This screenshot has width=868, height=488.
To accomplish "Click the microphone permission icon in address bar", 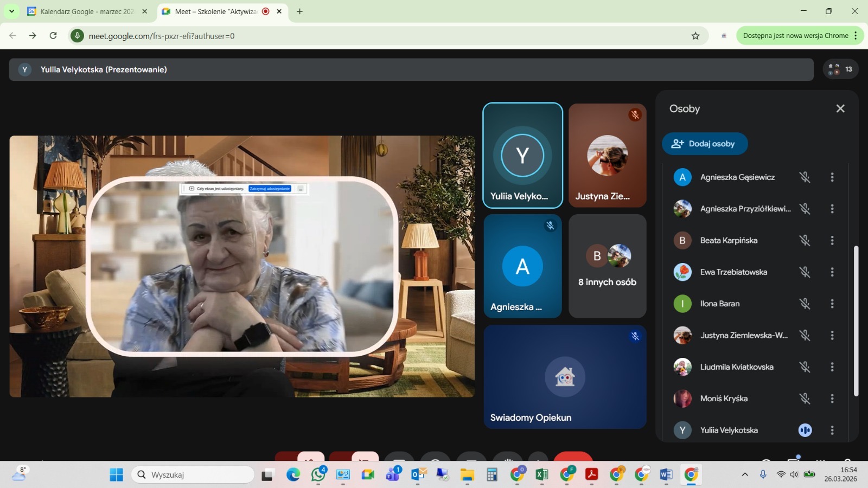I will pyautogui.click(x=77, y=36).
